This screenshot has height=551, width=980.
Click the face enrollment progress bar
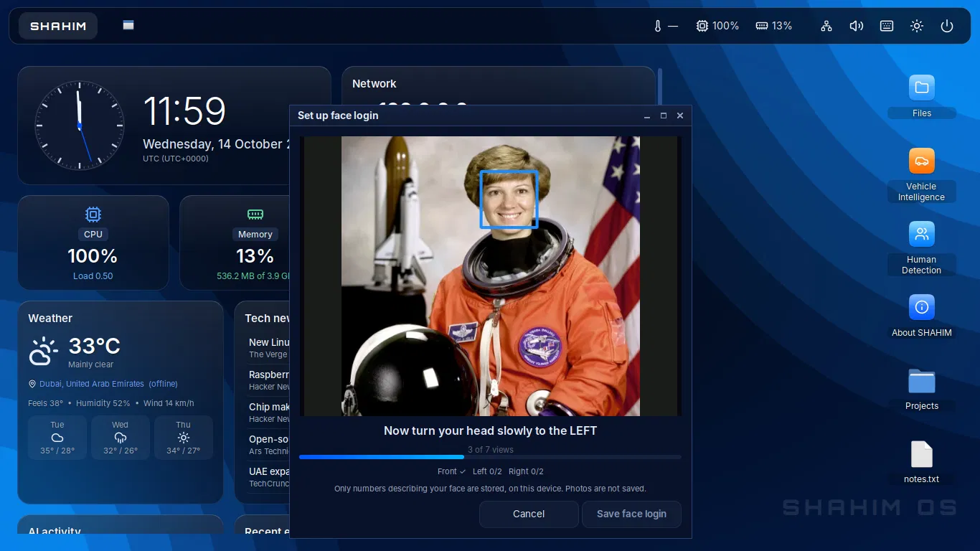(x=490, y=457)
